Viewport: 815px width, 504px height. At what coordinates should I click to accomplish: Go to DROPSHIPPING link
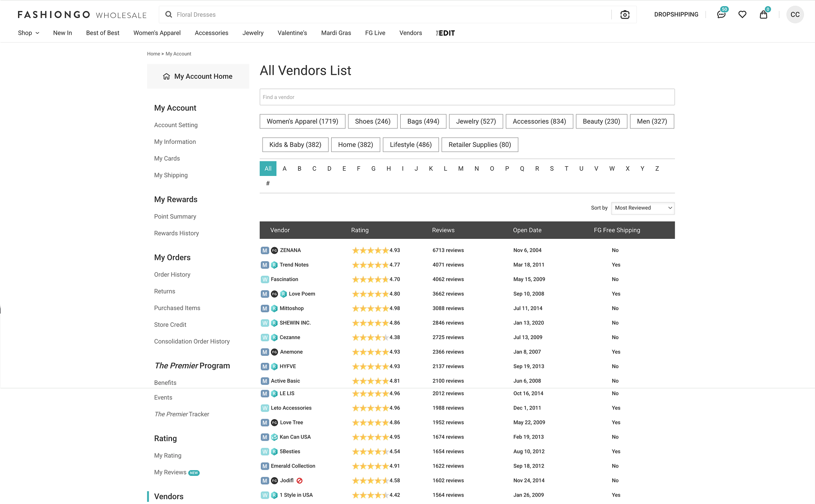(676, 15)
